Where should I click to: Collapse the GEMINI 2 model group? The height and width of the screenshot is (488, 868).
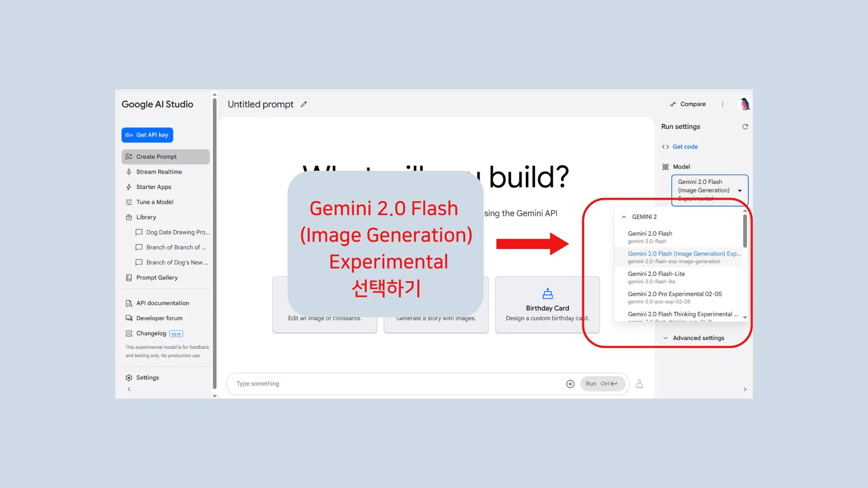point(624,217)
